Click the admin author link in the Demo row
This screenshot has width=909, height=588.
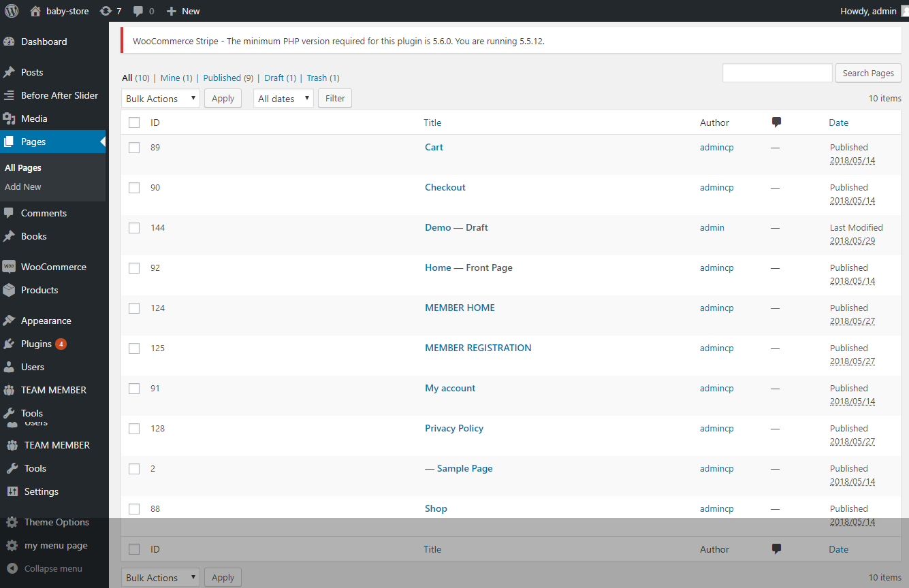click(x=712, y=227)
